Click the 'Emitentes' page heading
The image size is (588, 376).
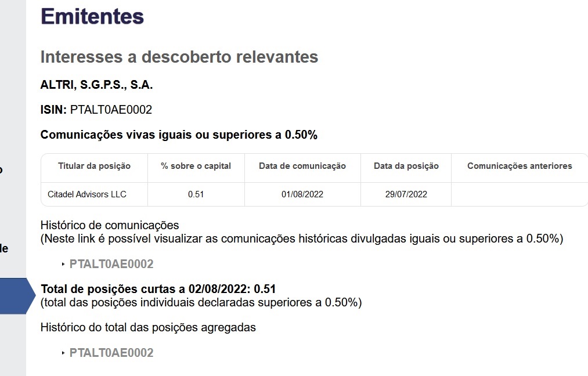92,16
